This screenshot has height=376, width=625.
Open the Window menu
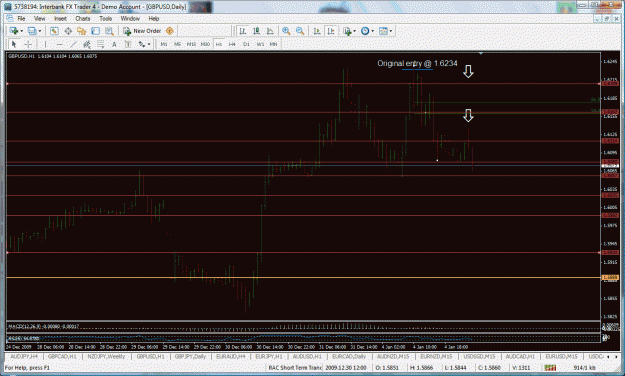[130, 18]
